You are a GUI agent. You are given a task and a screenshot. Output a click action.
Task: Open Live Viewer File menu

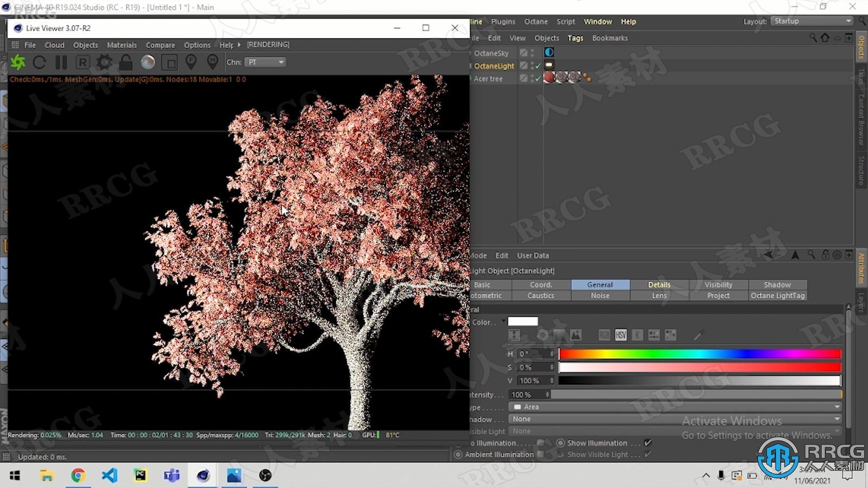pos(30,45)
